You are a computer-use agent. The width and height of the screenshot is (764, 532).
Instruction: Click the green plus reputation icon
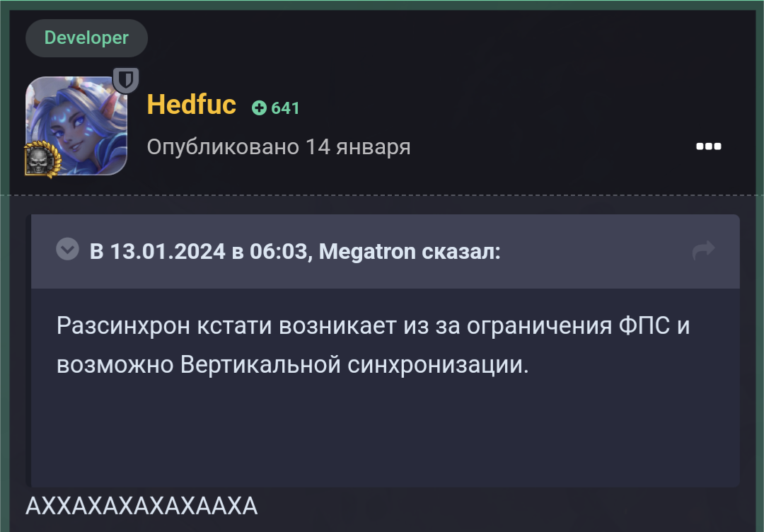pyautogui.click(x=259, y=108)
